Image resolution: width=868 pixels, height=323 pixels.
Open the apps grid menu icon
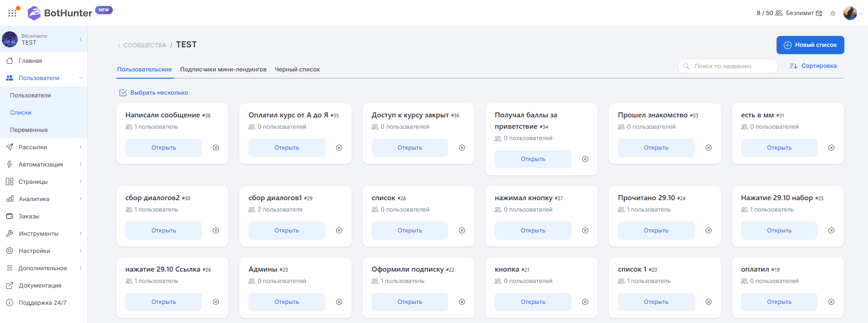click(12, 13)
